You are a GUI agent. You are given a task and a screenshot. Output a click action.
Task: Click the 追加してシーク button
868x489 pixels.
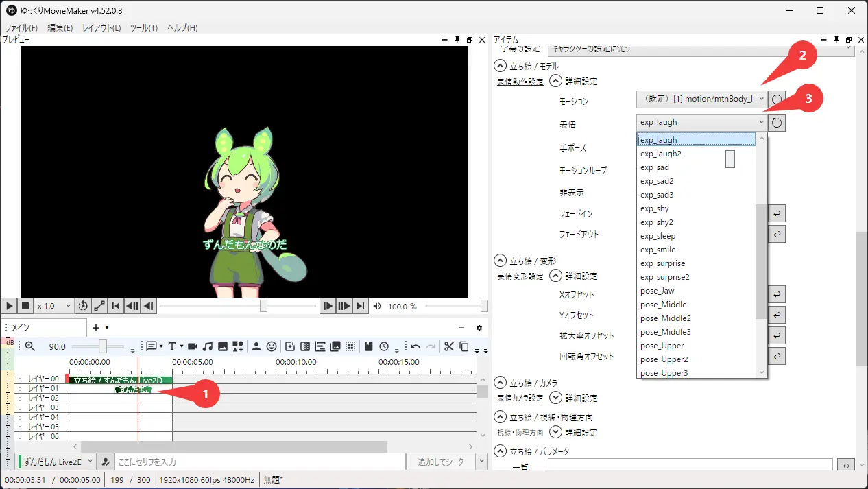pos(440,462)
